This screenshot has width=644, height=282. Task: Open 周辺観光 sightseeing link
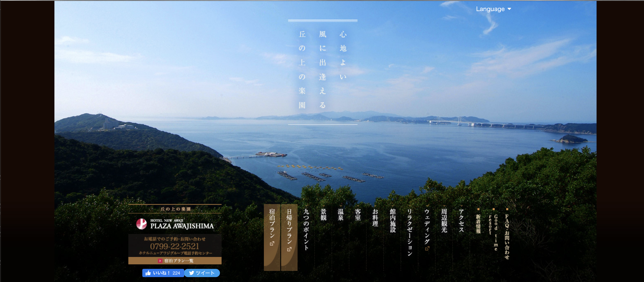444,221
